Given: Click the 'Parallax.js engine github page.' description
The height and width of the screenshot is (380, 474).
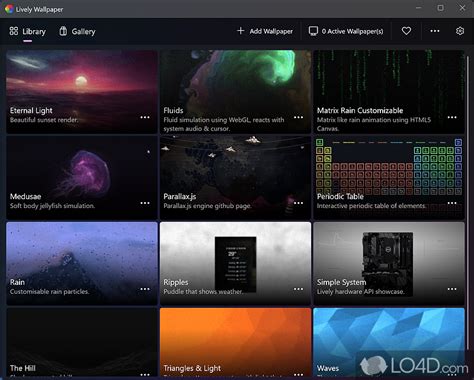Looking at the screenshot, I should click(207, 206).
